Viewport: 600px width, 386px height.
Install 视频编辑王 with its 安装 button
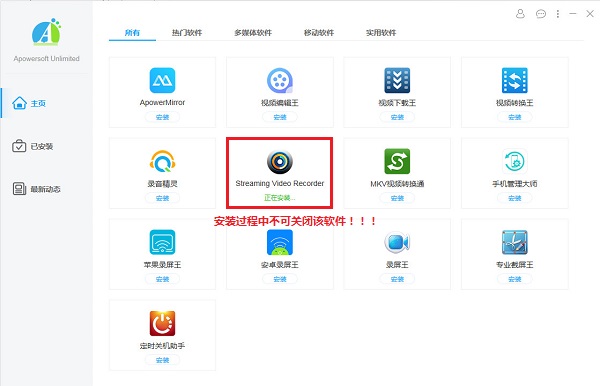[x=280, y=117]
